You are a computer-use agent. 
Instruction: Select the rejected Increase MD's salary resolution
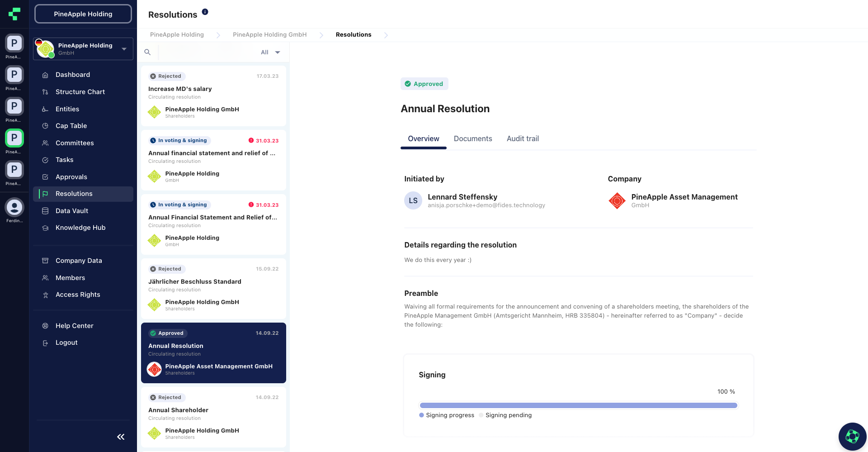[x=213, y=95]
